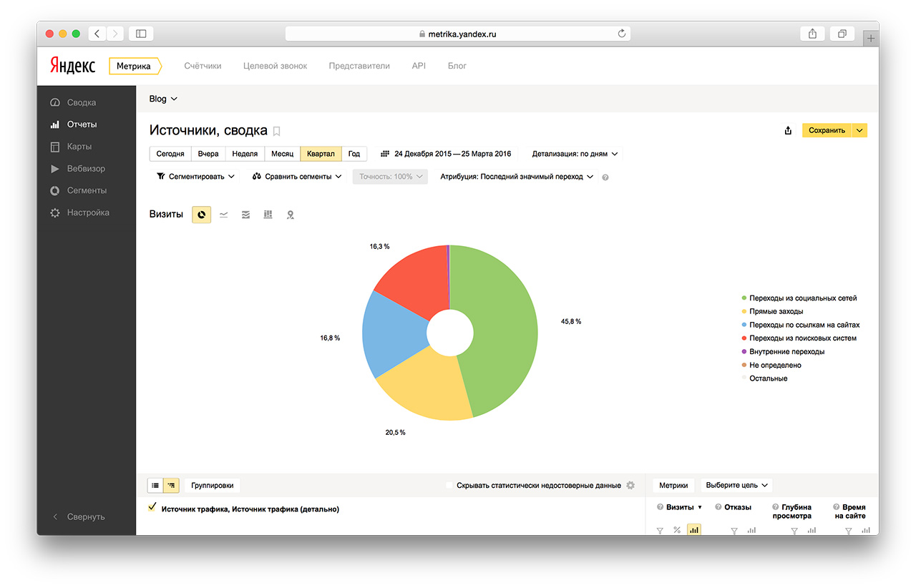
Task: Open the Выберите цель dropdown
Action: [x=736, y=485]
